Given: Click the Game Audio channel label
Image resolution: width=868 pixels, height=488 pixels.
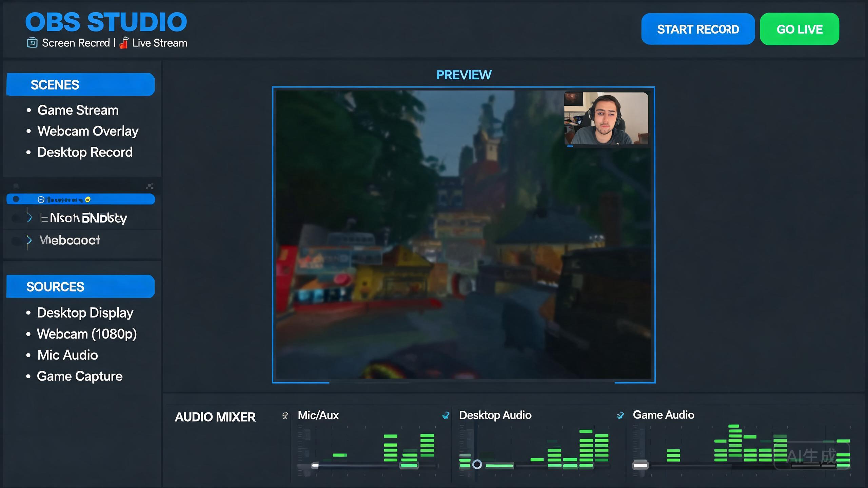Looking at the screenshot, I should click(664, 415).
